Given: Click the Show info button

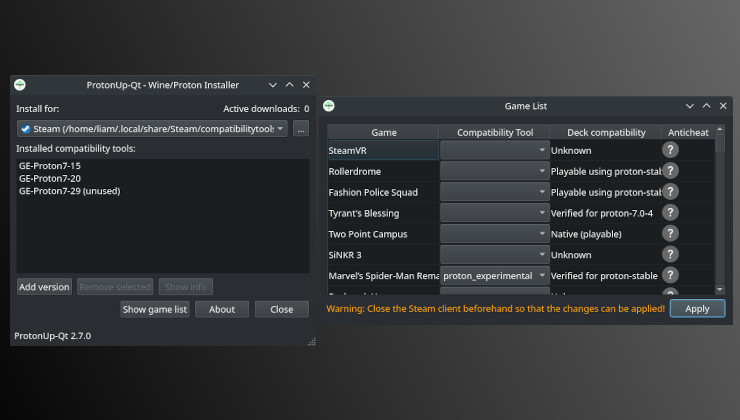Looking at the screenshot, I should 185,286.
